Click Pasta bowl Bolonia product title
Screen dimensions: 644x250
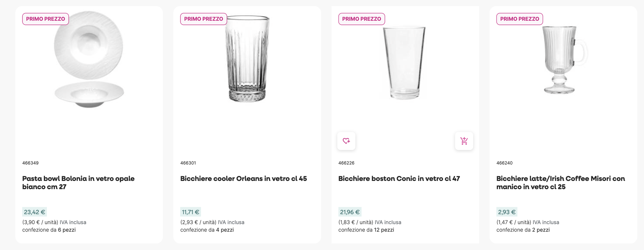click(78, 183)
